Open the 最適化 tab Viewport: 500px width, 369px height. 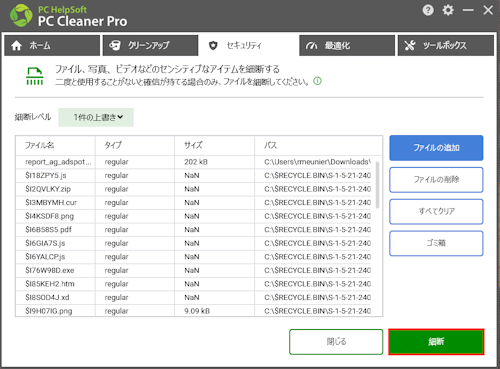click(x=347, y=45)
